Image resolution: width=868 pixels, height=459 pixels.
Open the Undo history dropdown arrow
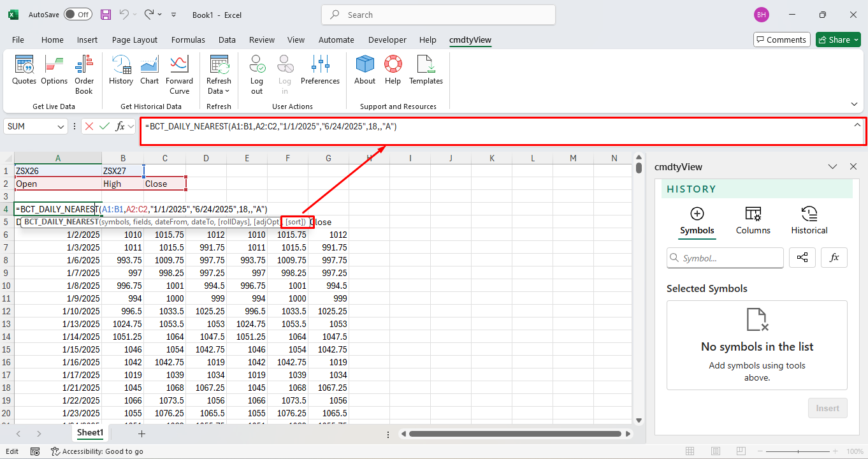(136, 14)
